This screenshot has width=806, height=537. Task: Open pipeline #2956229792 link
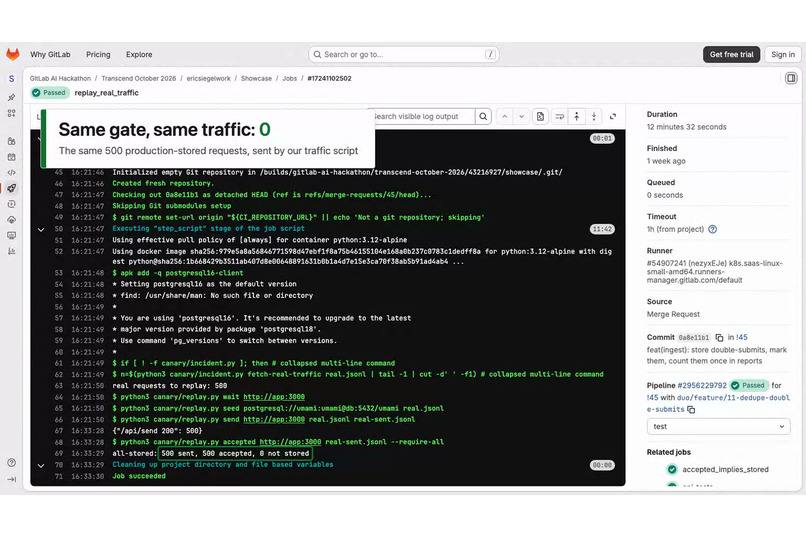pos(702,385)
